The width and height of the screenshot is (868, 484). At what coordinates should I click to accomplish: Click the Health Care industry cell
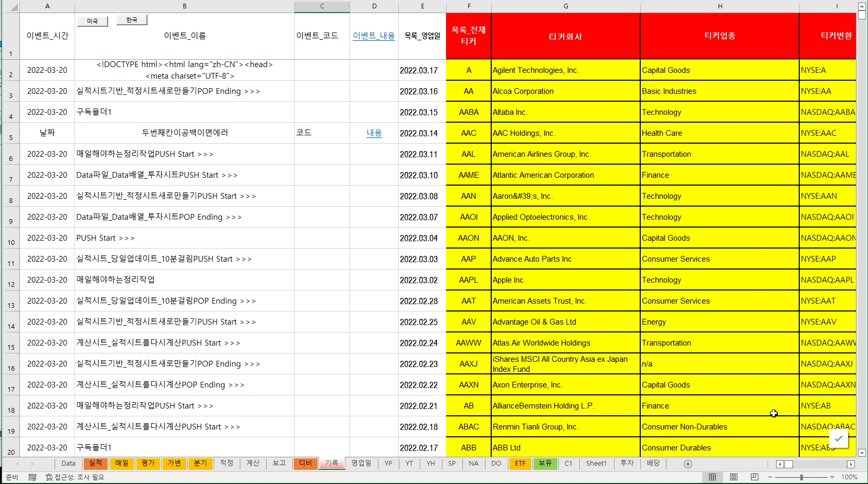coord(720,133)
